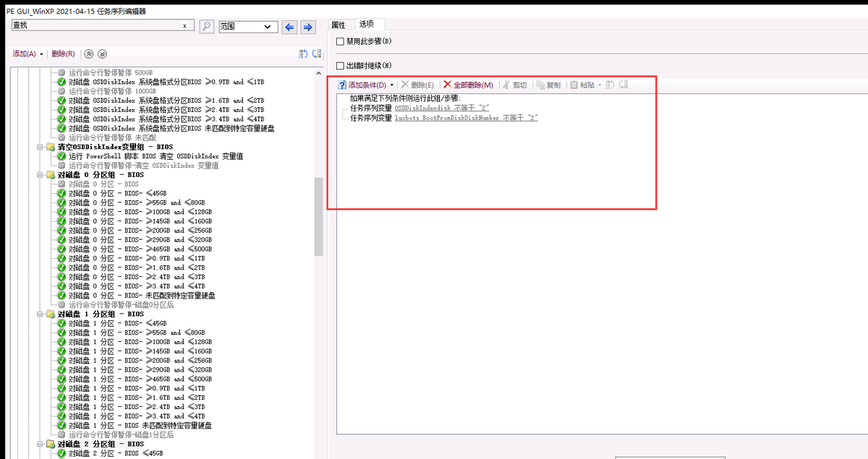
Task: Select row 系统盘格式分区BIOS ≥0.9TB and ≤1TB
Action: (x=166, y=82)
